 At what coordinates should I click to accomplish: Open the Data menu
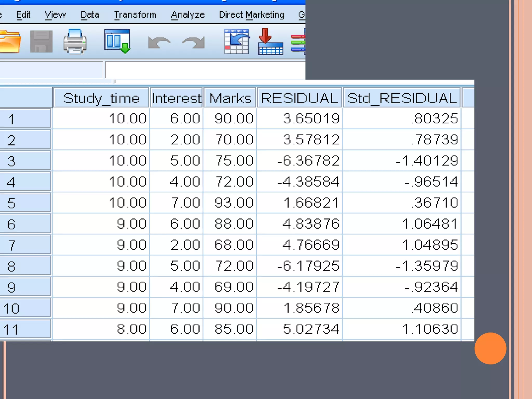(x=90, y=15)
